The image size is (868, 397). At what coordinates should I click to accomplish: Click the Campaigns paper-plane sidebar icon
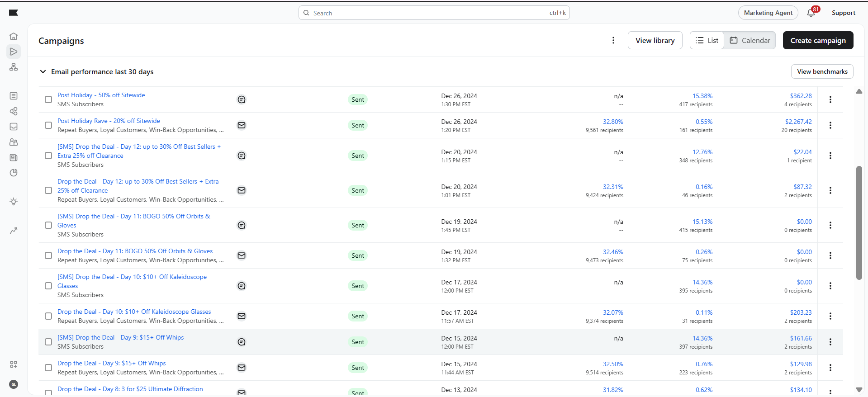pos(14,52)
